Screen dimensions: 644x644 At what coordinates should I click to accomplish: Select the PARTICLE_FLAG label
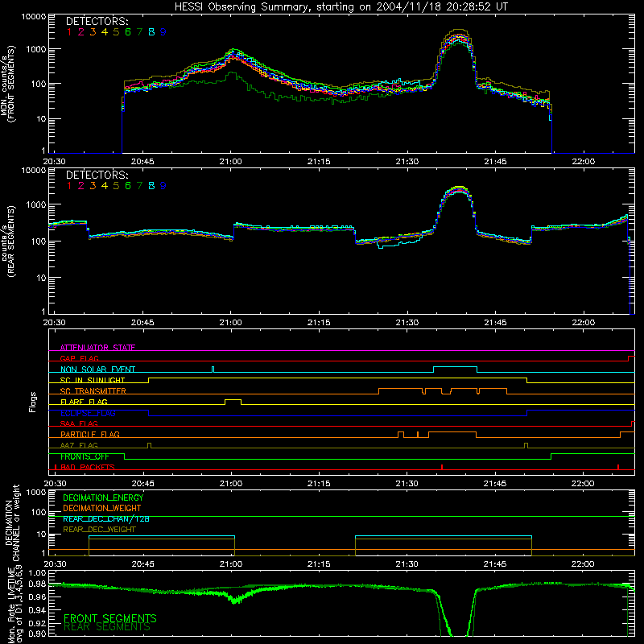90,434
